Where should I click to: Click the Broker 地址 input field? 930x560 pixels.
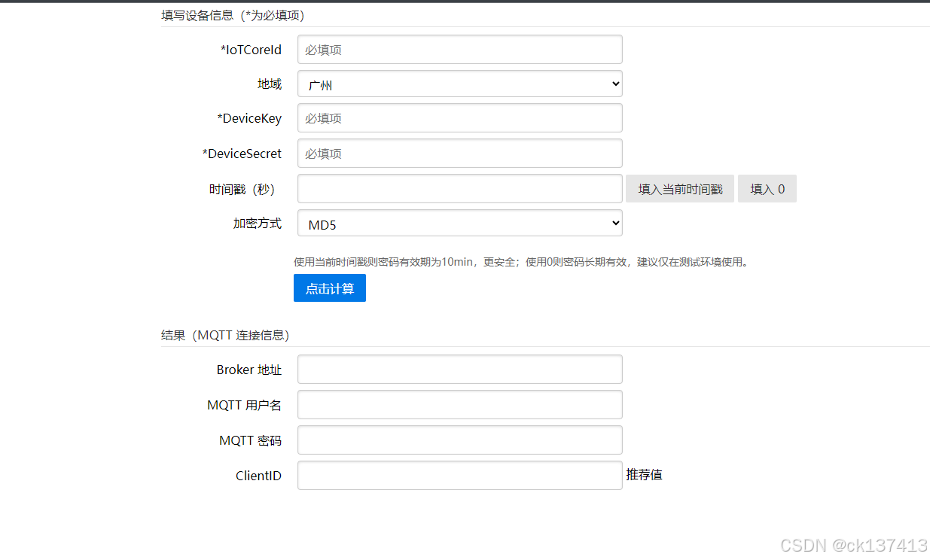(x=459, y=369)
